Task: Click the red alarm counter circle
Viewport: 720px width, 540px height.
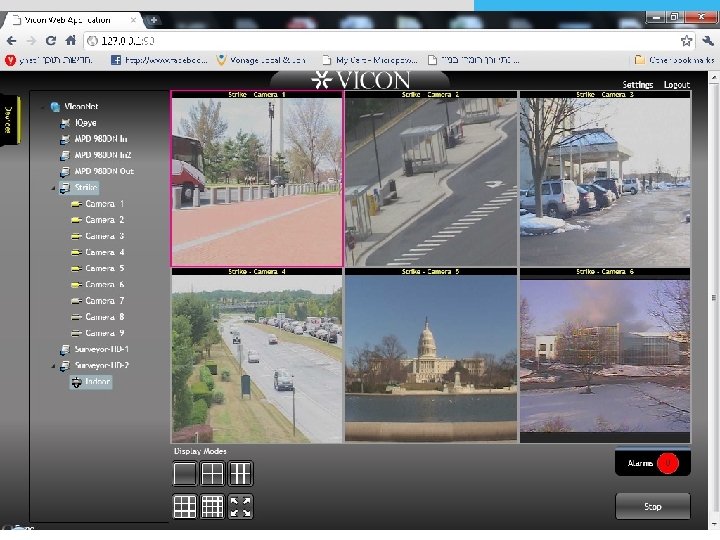Action: [668, 463]
